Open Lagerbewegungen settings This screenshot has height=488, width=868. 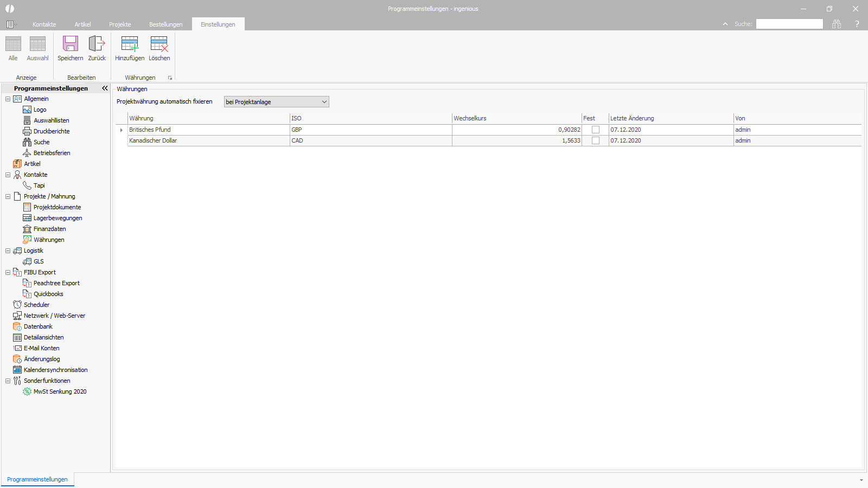pyautogui.click(x=58, y=218)
